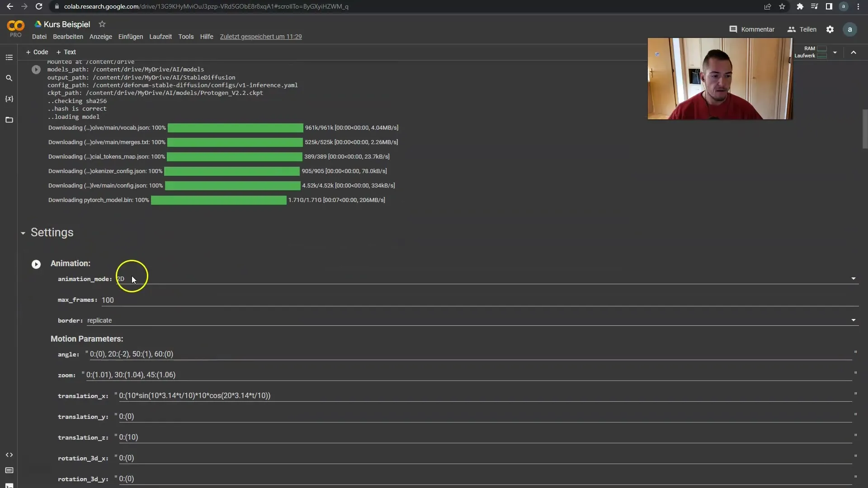The height and width of the screenshot is (488, 868).
Task: Open the Datei menu
Action: pyautogui.click(x=39, y=37)
